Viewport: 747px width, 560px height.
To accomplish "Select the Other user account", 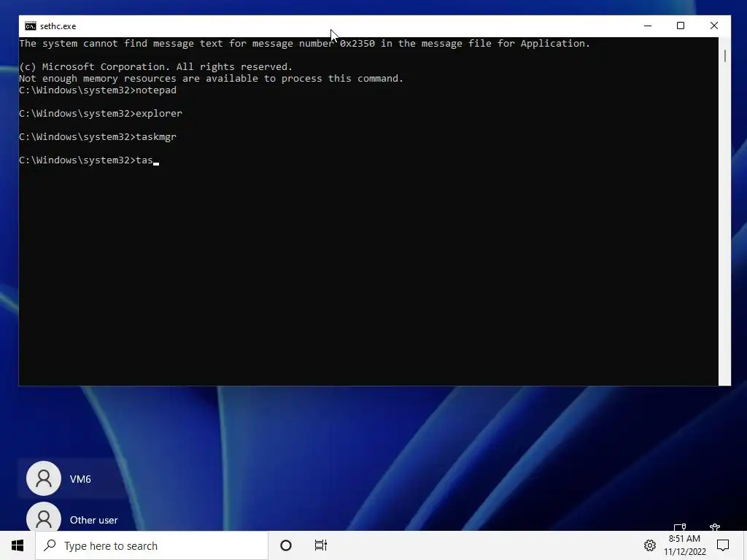I will click(94, 520).
